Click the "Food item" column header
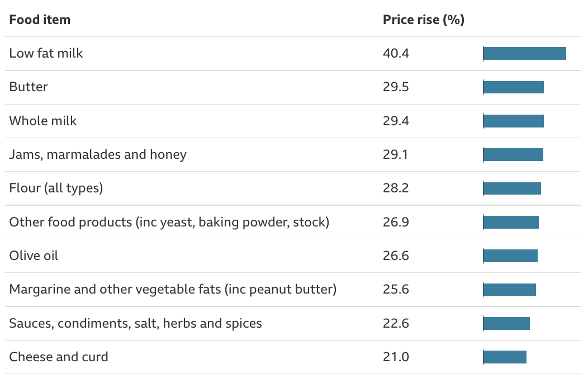588x378 pixels. 40,20
